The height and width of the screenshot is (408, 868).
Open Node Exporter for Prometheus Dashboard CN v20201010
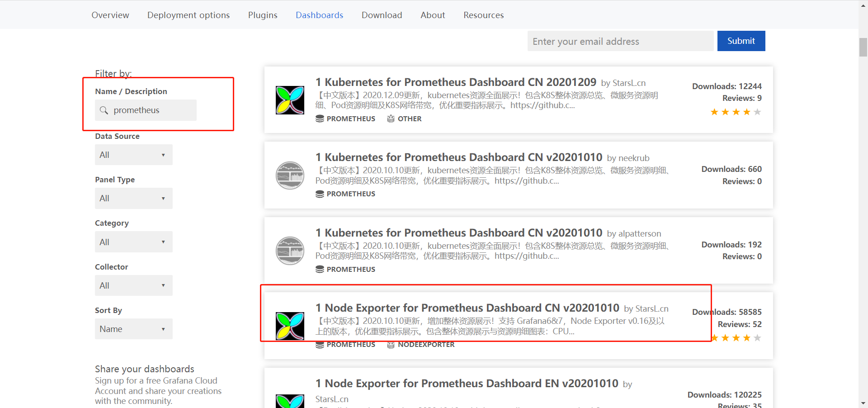[467, 308]
